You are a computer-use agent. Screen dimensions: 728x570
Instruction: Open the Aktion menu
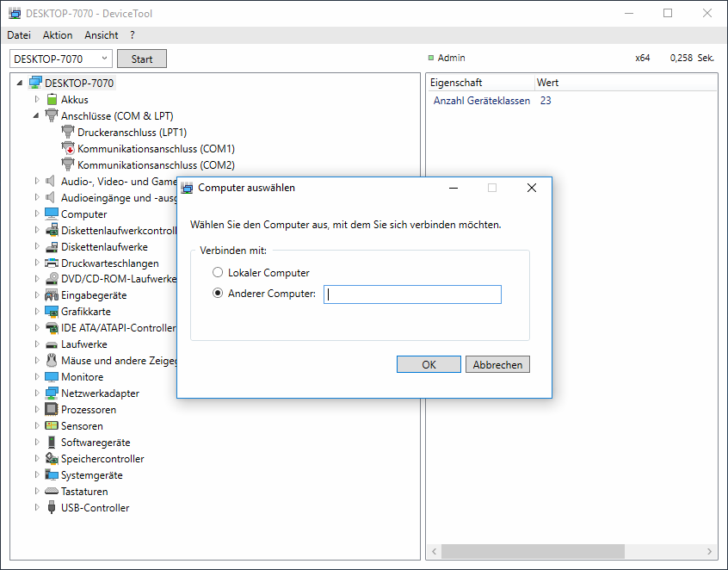pos(58,35)
